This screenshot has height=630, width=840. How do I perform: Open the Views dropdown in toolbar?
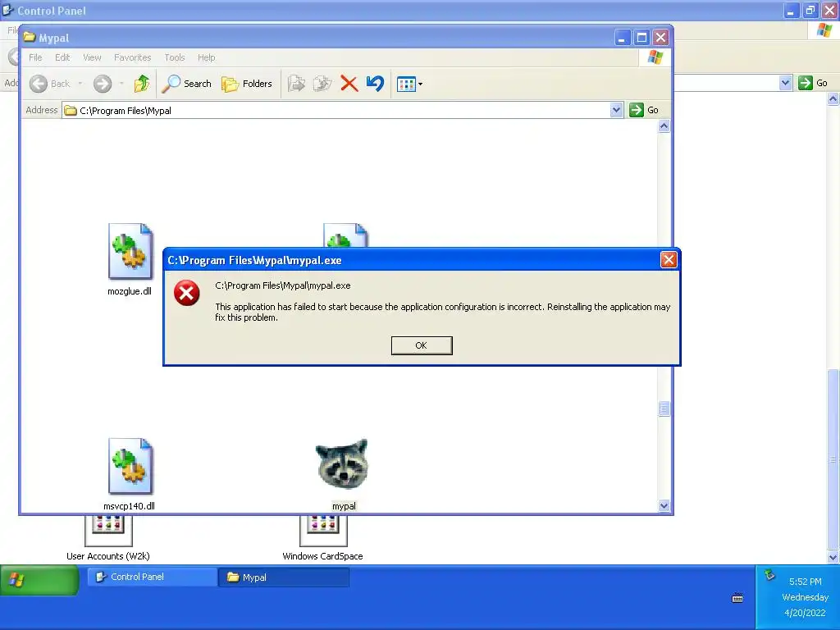click(x=409, y=84)
